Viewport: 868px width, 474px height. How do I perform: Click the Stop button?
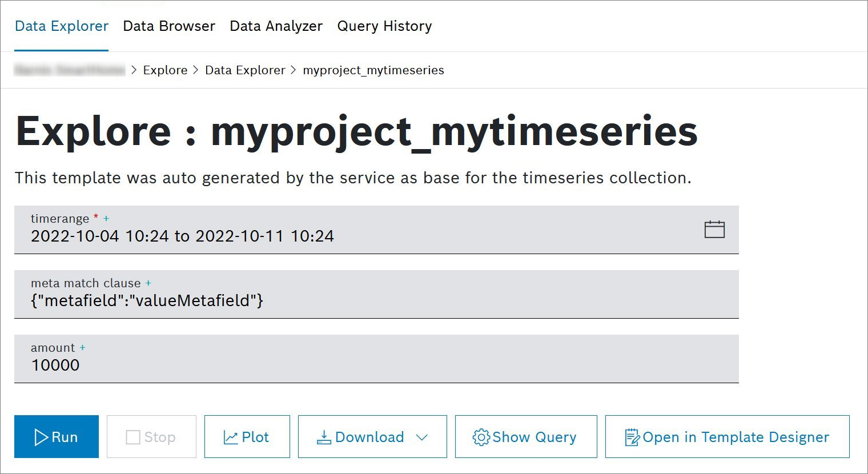coord(151,437)
